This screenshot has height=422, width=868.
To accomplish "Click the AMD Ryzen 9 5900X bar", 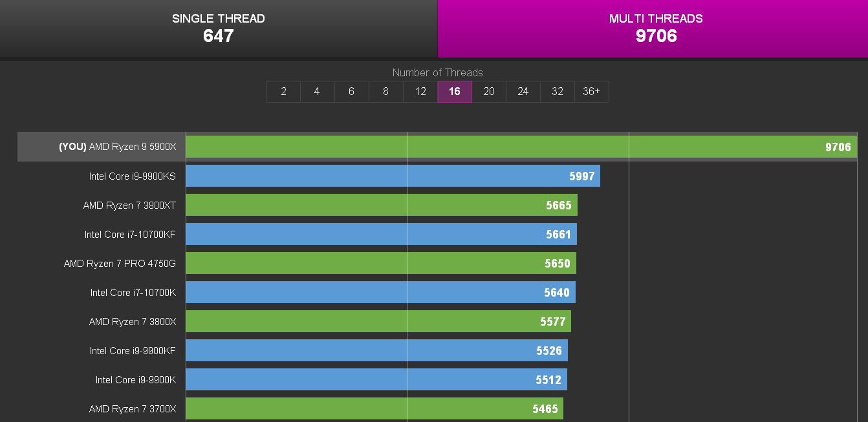I will pos(521,147).
